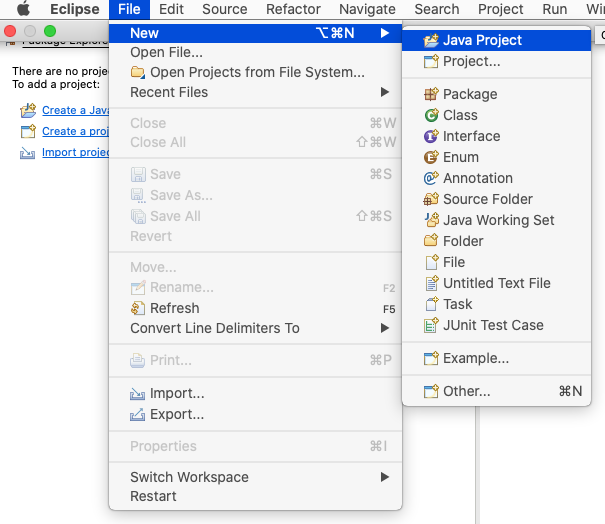This screenshot has height=524, width=605.
Task: Click the Project... wizard icon
Action: [x=431, y=61]
